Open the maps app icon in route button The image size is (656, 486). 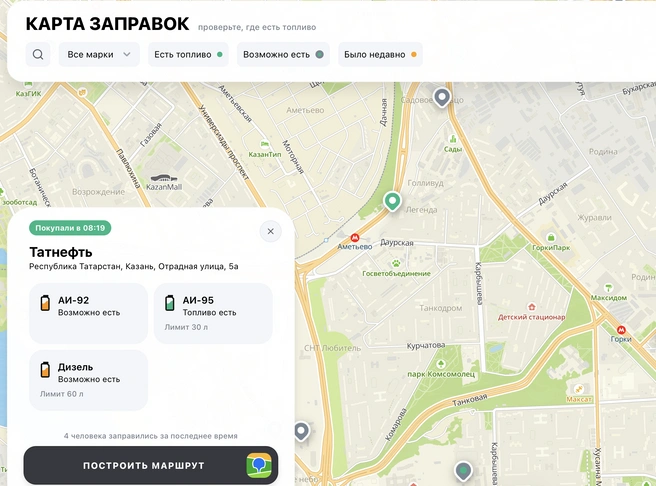click(259, 465)
